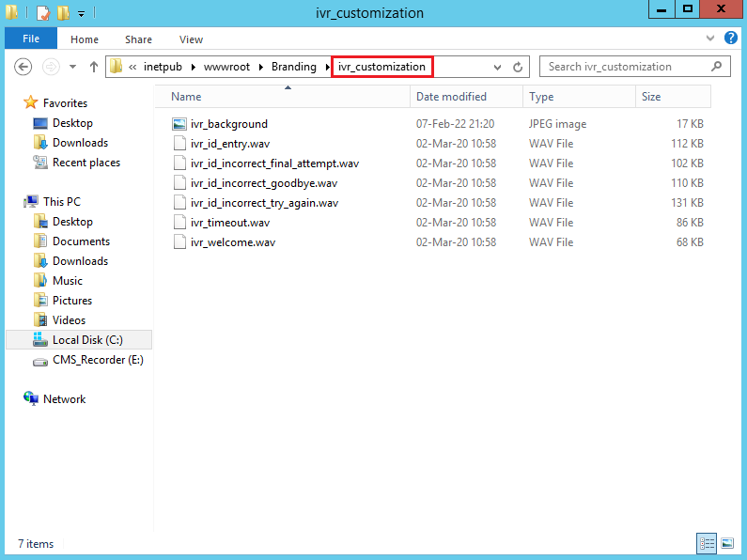Sort files by Date modified column
This screenshot has height=560, width=747.
452,97
